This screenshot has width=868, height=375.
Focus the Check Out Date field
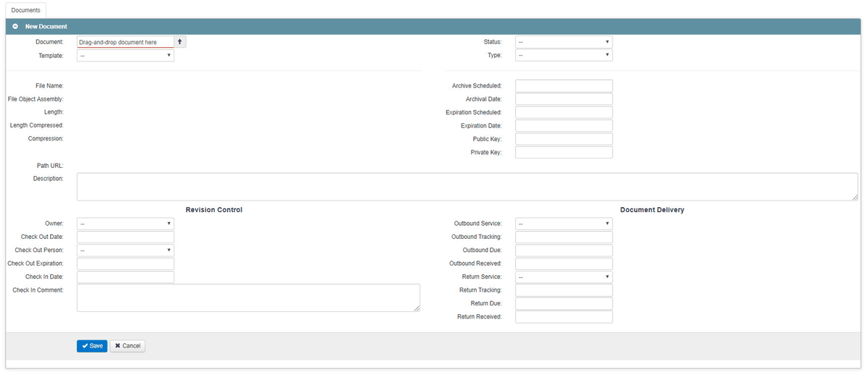126,237
